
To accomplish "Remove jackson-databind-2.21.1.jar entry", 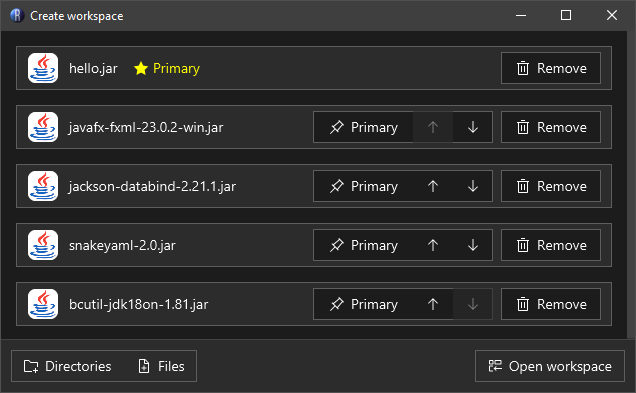I will tap(551, 186).
